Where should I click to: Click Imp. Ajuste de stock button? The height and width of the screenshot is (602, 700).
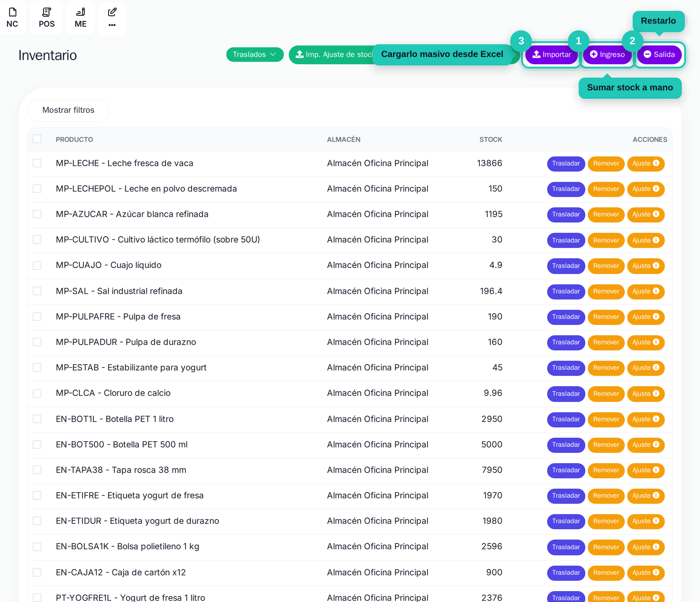331,54
